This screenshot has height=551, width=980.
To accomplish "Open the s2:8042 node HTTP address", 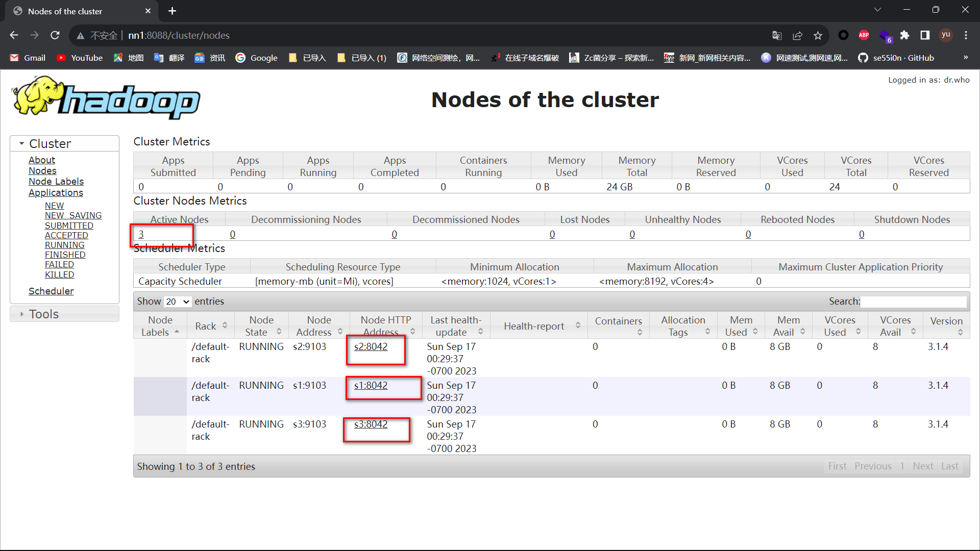I will pos(371,346).
